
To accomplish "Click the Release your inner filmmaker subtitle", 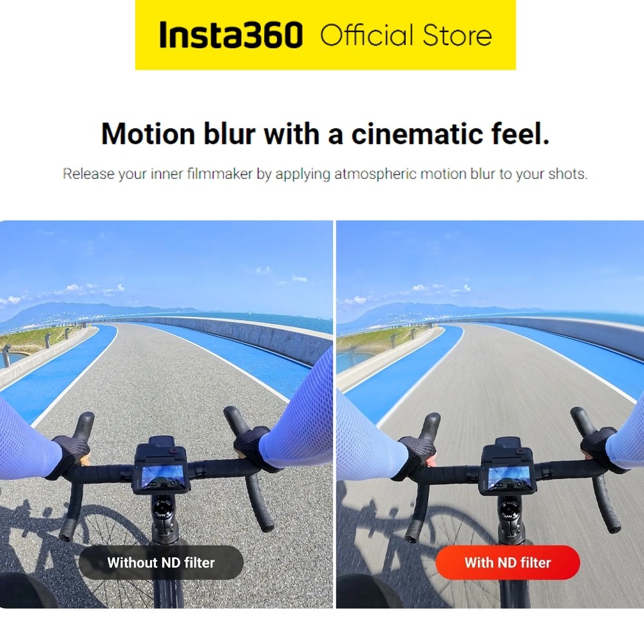I will point(325,174).
